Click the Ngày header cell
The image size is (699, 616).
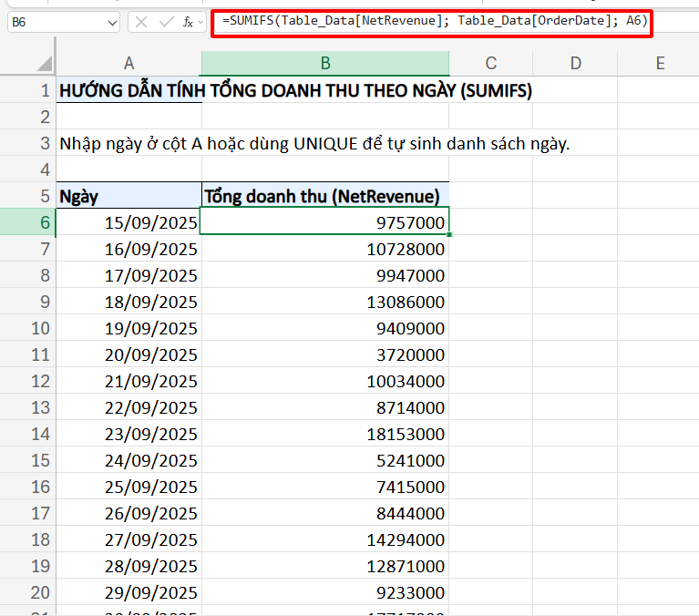pyautogui.click(x=128, y=196)
